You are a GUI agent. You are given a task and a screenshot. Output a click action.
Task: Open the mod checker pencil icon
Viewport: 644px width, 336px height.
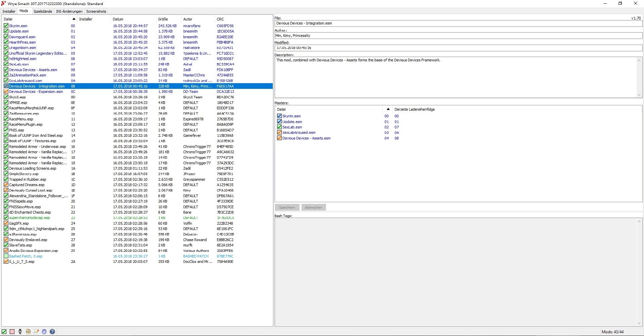pos(36,332)
